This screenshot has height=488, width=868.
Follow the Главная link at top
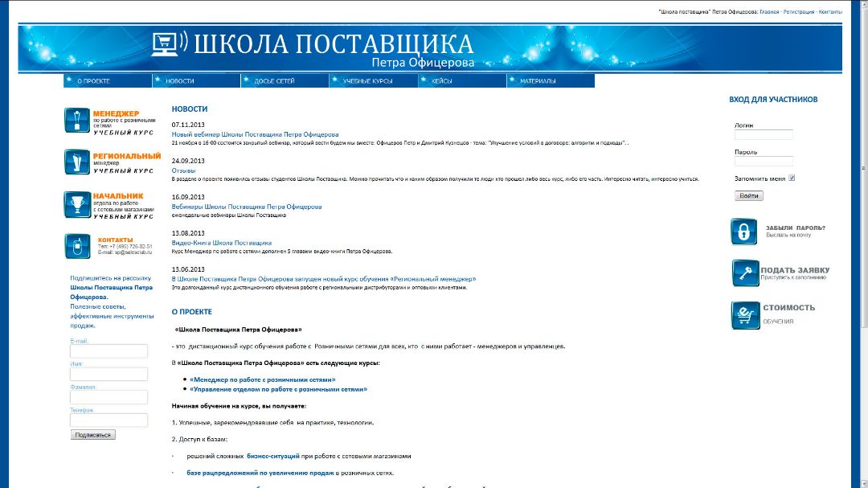(769, 11)
